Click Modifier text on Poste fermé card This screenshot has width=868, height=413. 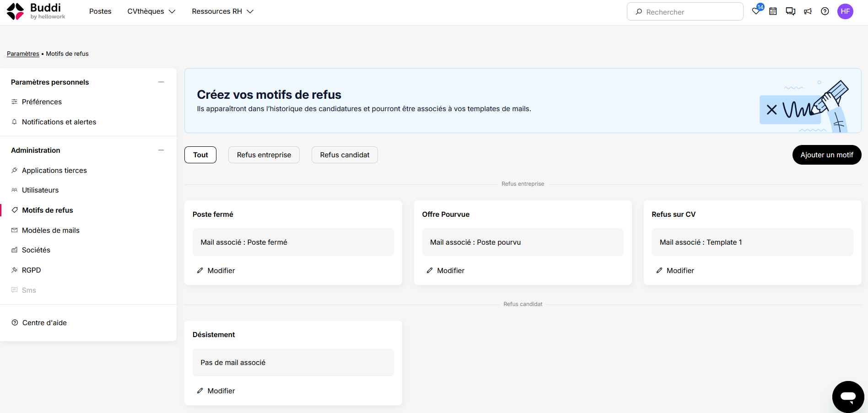[x=221, y=270]
